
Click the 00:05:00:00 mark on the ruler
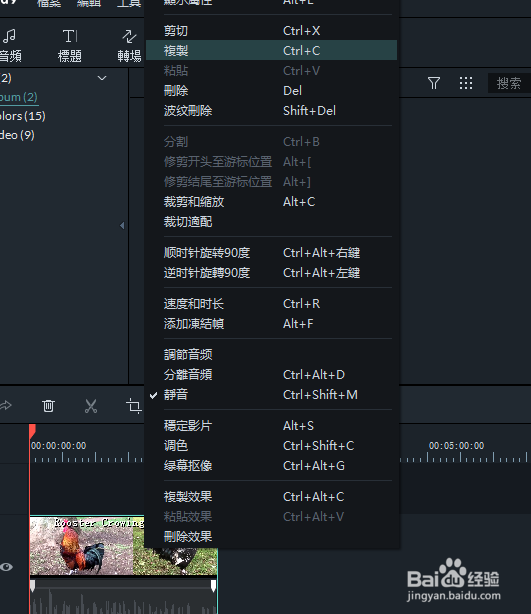456,446
